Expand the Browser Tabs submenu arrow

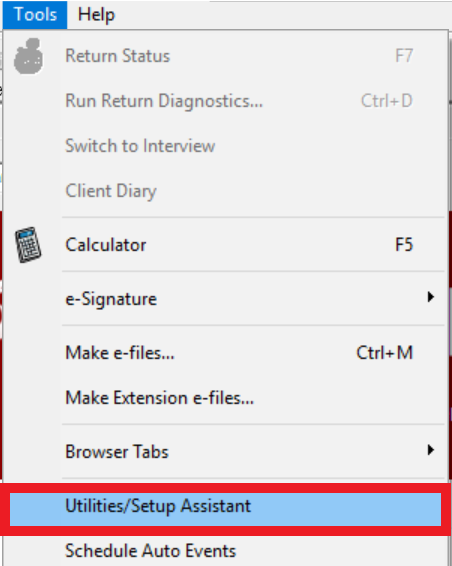tap(430, 450)
